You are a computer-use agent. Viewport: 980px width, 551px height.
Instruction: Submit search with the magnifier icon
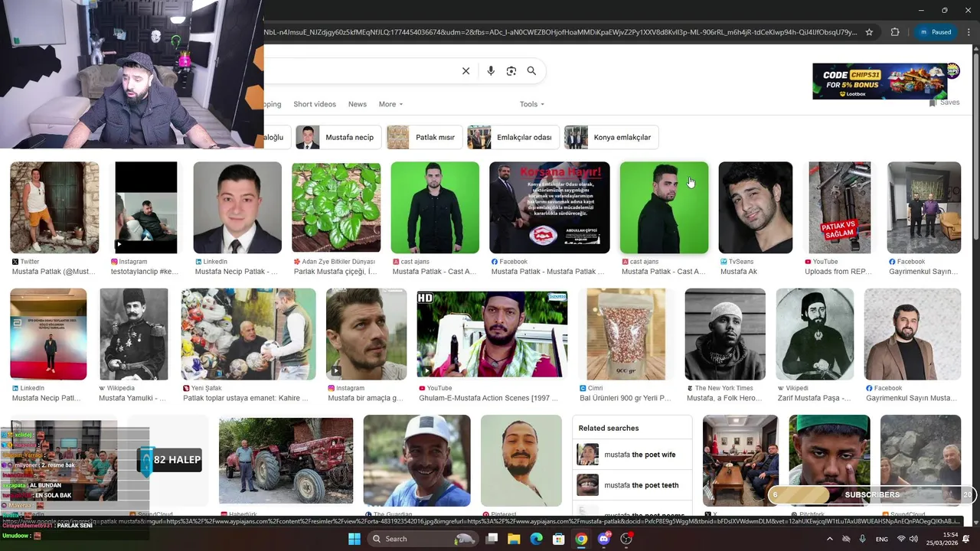[531, 71]
